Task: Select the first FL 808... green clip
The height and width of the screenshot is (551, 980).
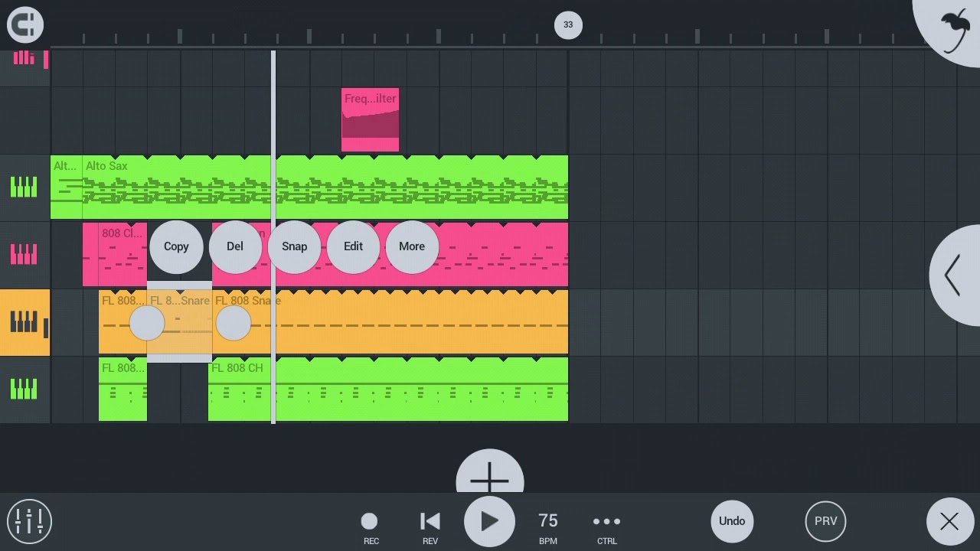Action: coord(122,390)
